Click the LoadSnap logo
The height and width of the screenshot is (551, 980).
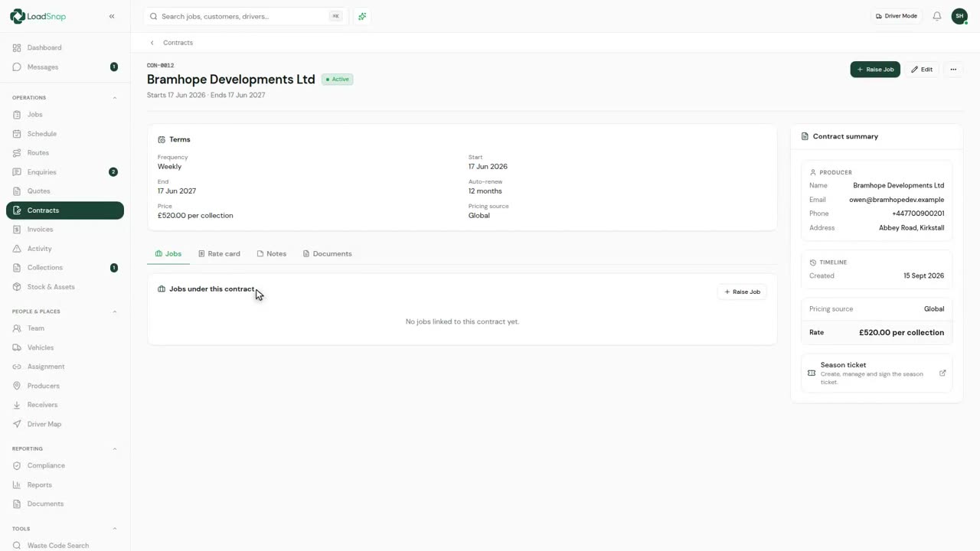[x=38, y=16]
